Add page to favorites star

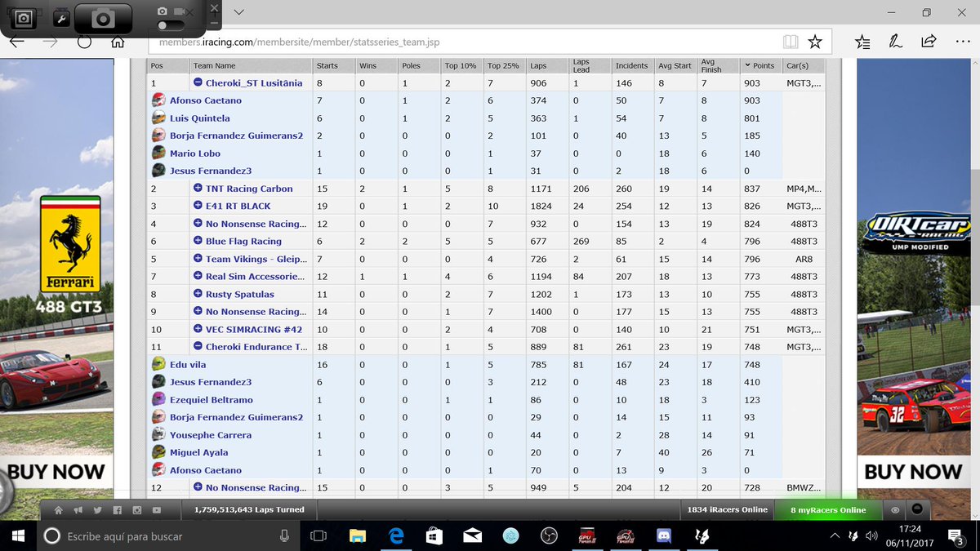814,42
